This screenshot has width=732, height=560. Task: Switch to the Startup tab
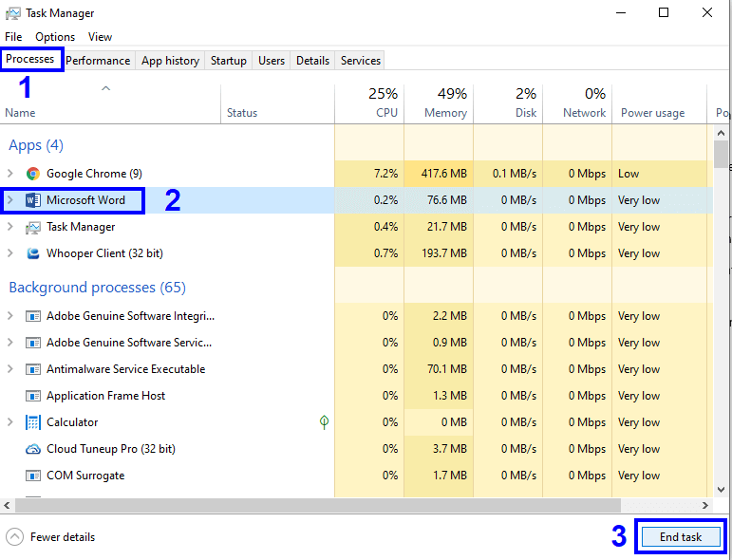pyautogui.click(x=228, y=61)
